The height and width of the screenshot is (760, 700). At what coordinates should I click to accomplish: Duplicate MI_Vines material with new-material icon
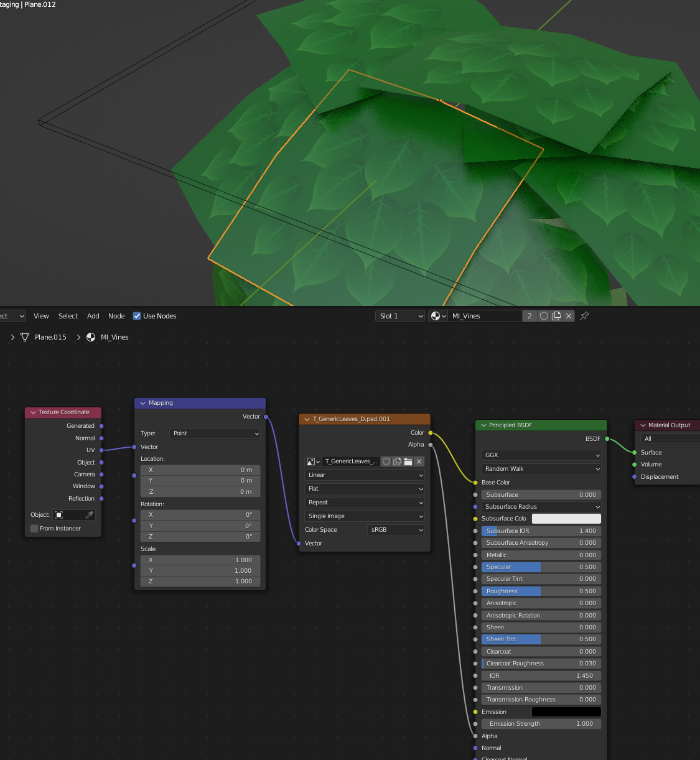tap(556, 316)
